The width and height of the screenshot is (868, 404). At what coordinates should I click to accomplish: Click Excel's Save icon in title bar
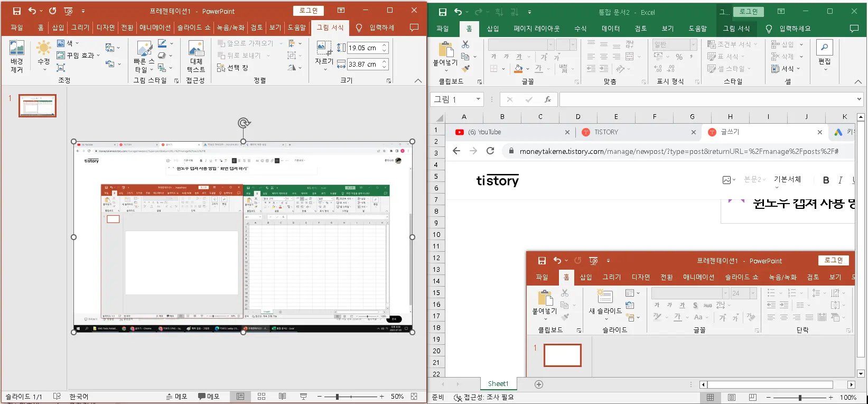443,12
